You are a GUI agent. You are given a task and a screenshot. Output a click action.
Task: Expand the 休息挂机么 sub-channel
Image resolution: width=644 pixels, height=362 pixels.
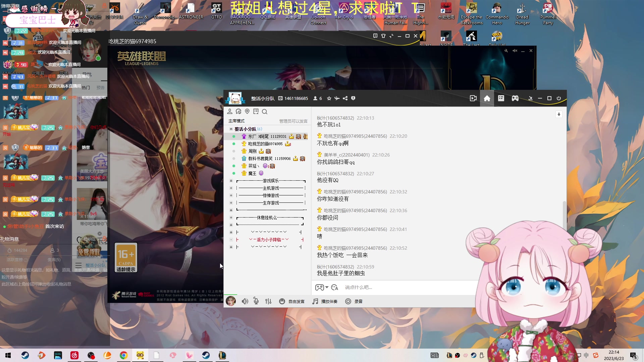click(x=231, y=218)
